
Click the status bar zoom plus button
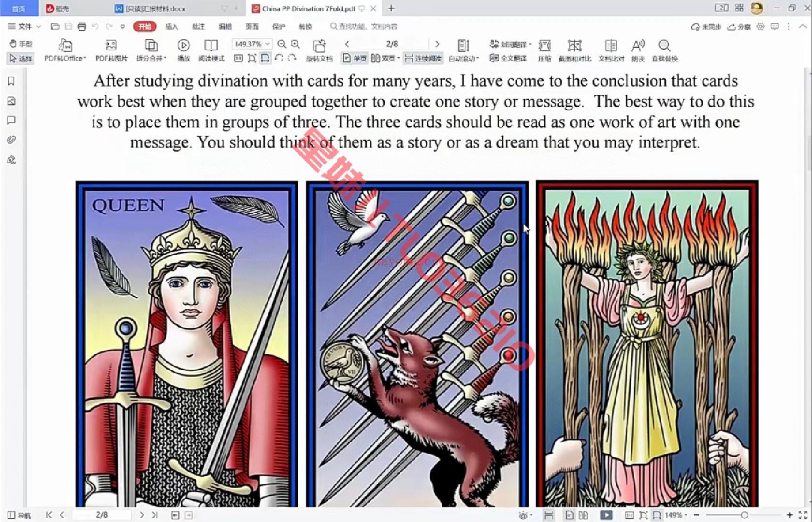tap(790, 515)
